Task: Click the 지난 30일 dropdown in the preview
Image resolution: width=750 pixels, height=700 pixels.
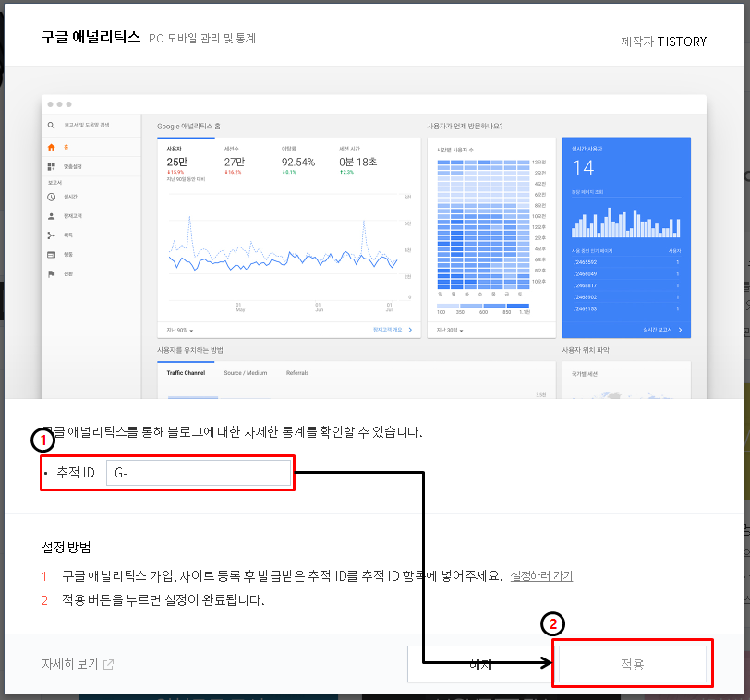Action: click(450, 330)
